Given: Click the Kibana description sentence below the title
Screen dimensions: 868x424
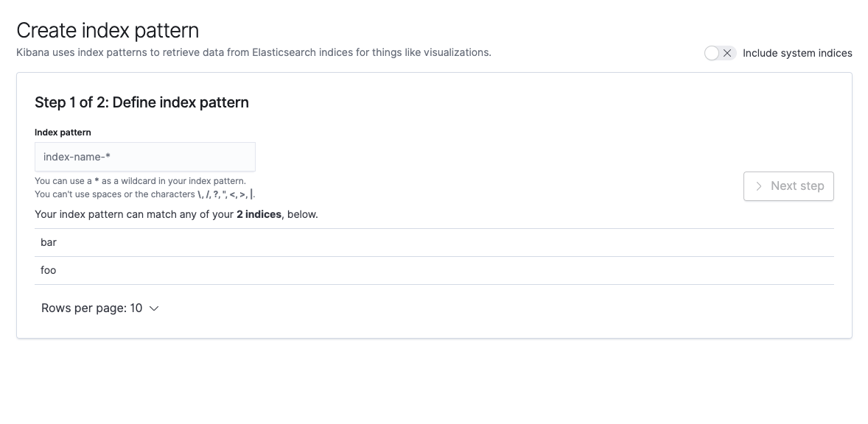Looking at the screenshot, I should tap(253, 52).
